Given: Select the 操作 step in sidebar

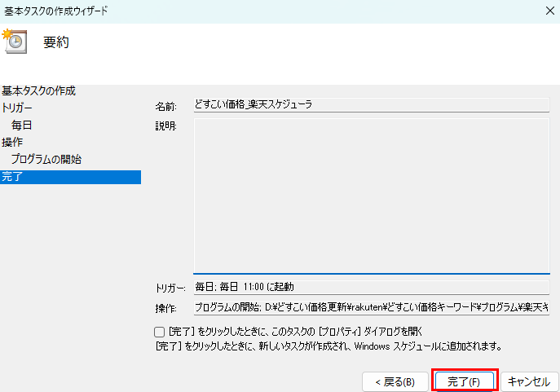Looking at the screenshot, I should tap(12, 142).
